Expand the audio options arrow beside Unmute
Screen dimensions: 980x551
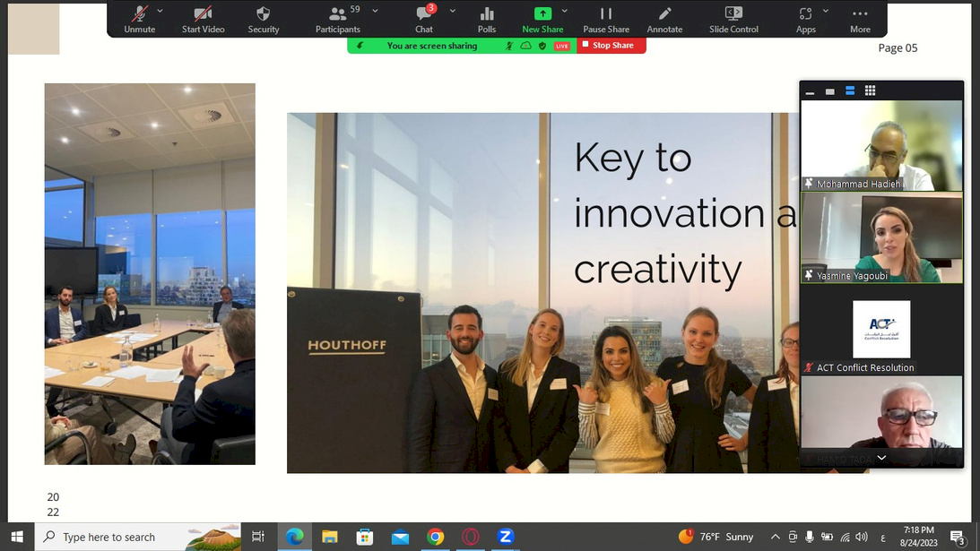click(x=160, y=11)
